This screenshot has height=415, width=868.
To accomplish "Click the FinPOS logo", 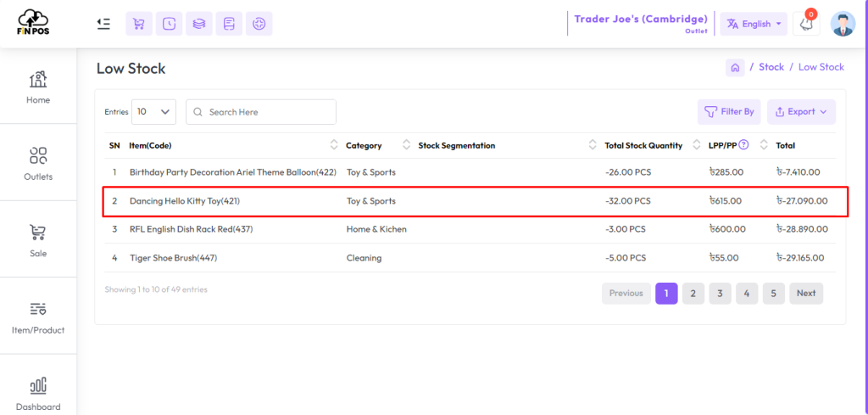I will point(33,23).
